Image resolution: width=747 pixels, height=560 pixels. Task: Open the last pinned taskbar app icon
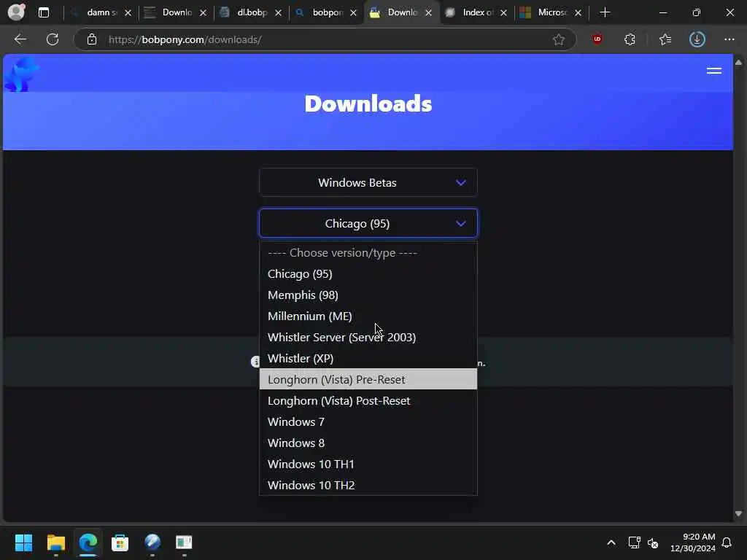tap(184, 542)
